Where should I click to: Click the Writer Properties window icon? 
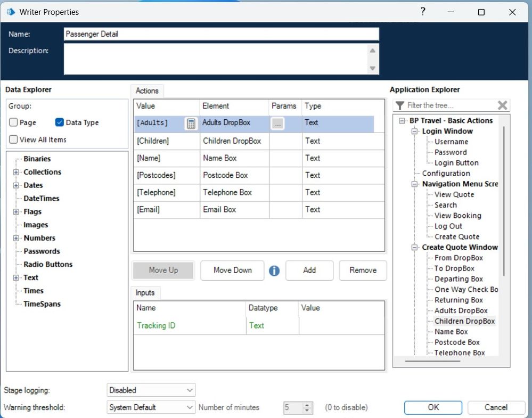coord(11,12)
